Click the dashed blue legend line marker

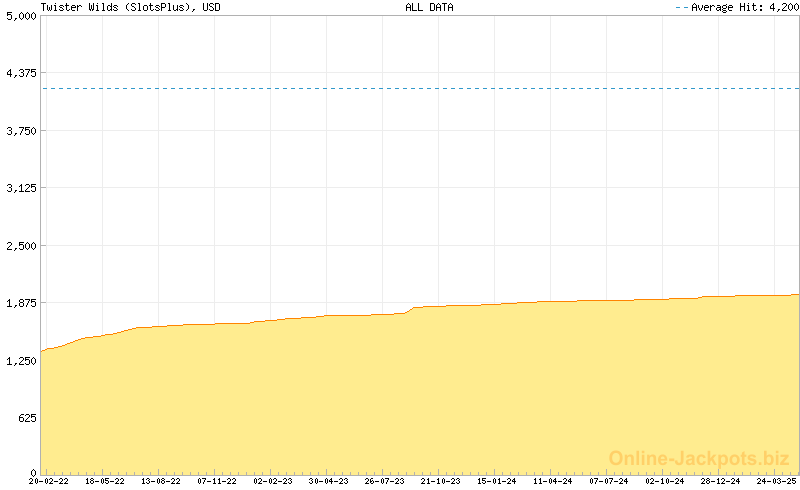tap(682, 7)
